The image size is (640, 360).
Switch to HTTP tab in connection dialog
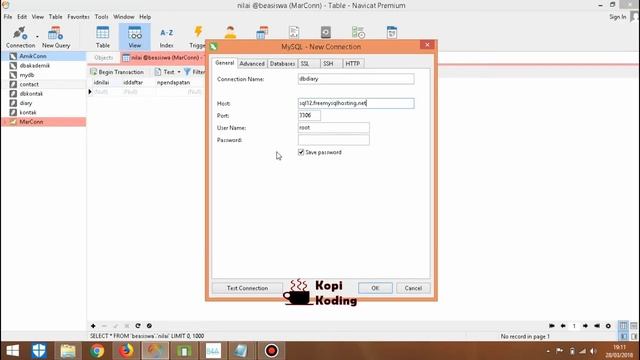tap(353, 64)
